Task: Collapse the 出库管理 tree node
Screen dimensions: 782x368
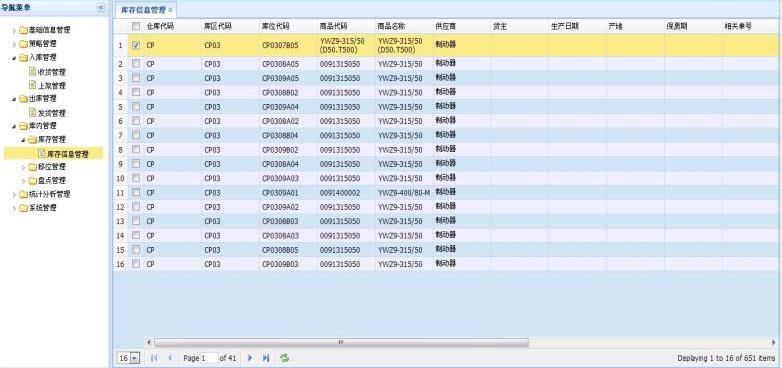Action: coord(14,99)
